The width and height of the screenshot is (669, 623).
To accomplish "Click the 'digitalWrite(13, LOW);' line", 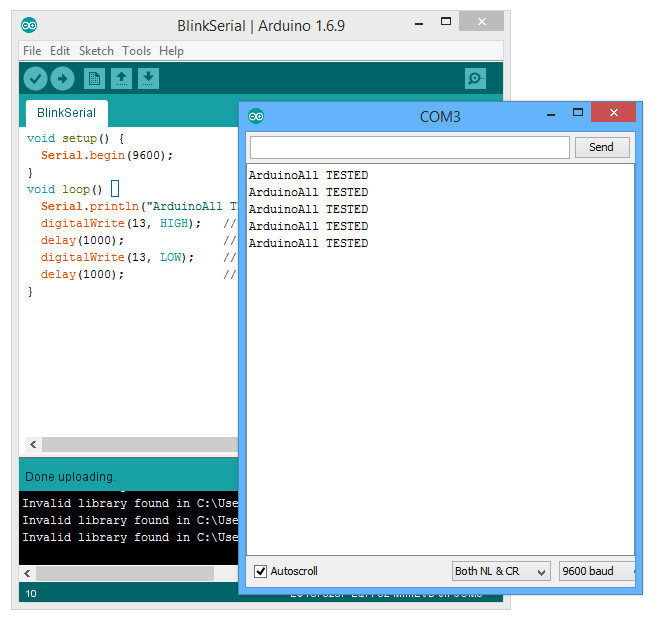I will point(117,257).
